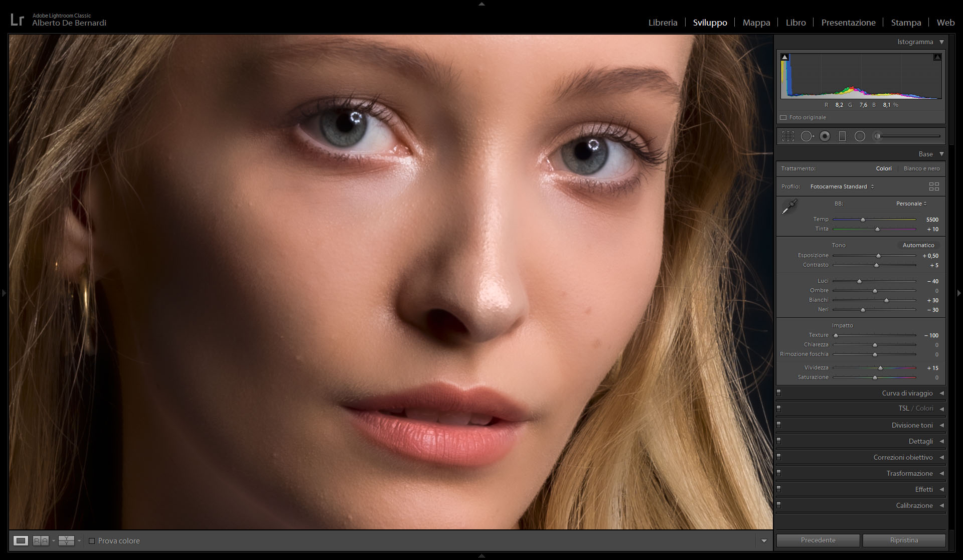Activate the red eye correction tool

pos(825,136)
